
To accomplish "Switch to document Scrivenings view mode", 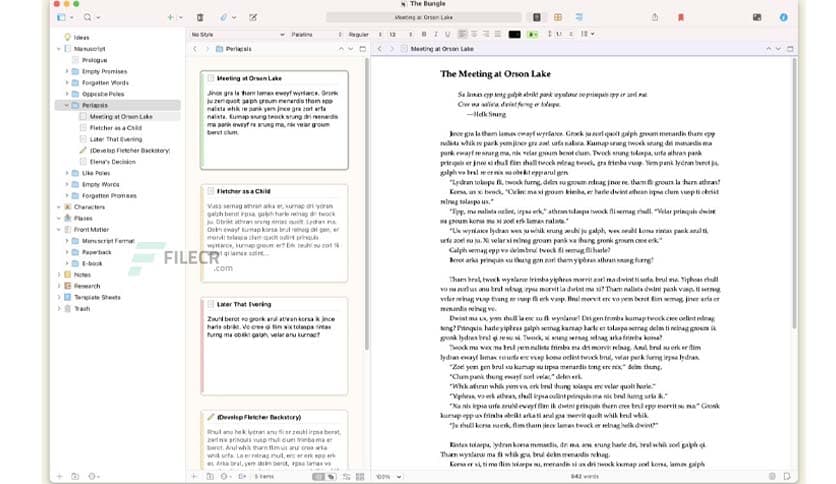I will pyautogui.click(x=537, y=18).
